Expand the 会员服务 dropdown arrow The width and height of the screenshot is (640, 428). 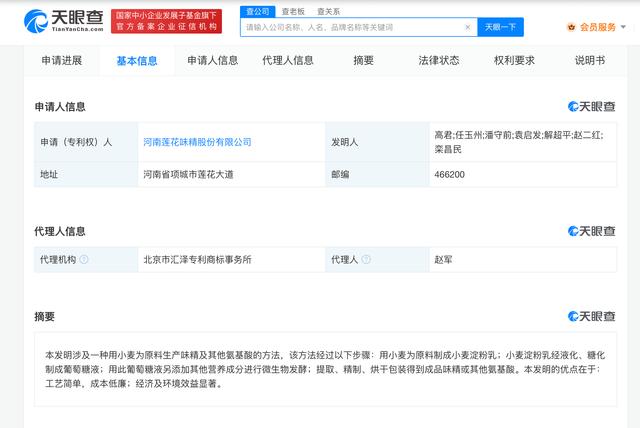[x=623, y=27]
